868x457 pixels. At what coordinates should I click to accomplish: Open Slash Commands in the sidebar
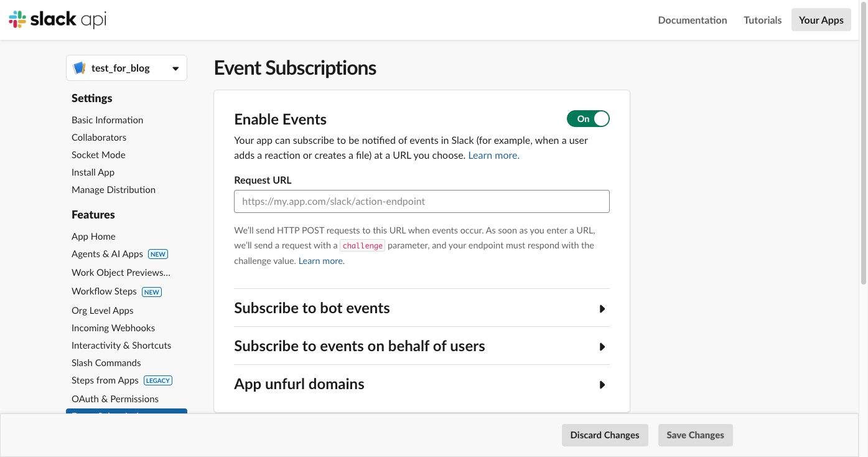click(x=106, y=363)
